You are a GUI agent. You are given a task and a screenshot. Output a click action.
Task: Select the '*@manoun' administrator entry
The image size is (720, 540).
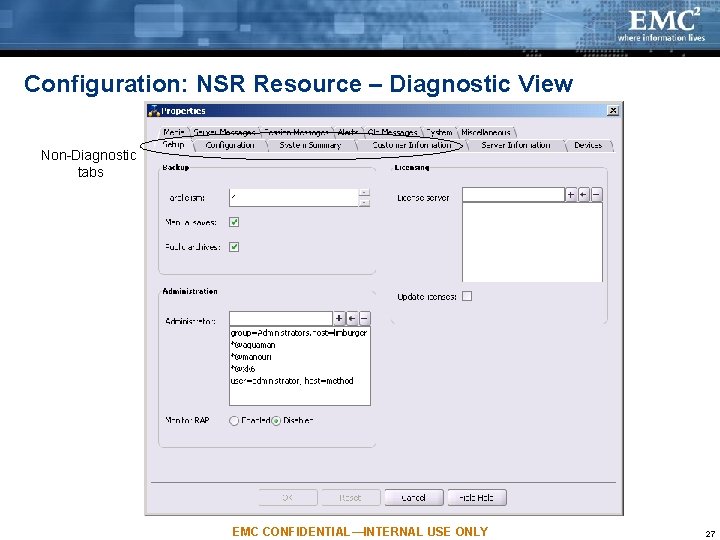(x=251, y=357)
